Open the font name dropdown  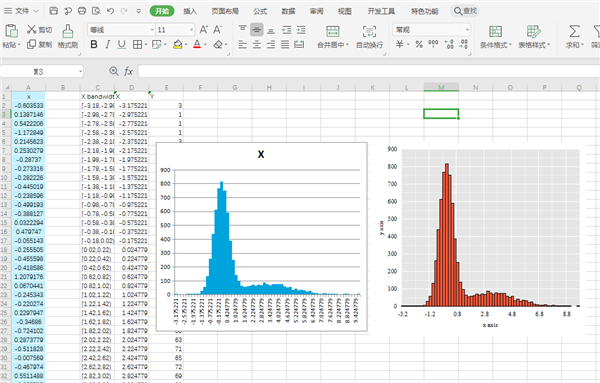[x=152, y=29]
